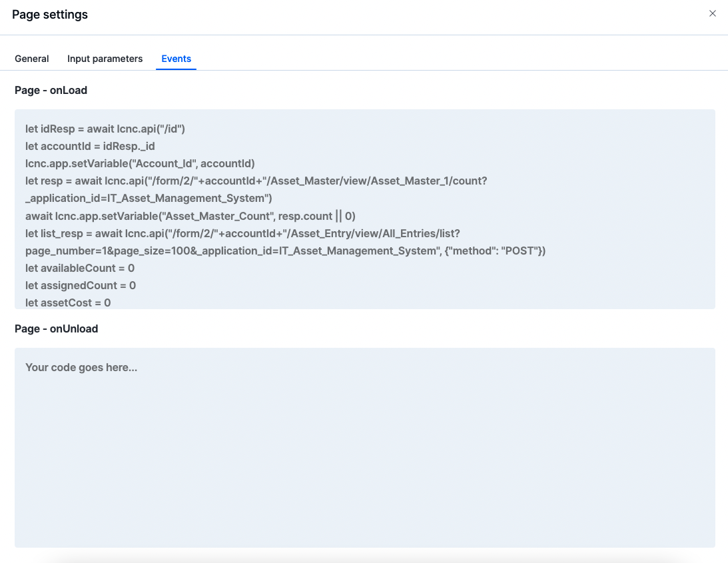Click the 'let accountId = idResp._id' line
This screenshot has height=563, width=728.
click(90, 147)
